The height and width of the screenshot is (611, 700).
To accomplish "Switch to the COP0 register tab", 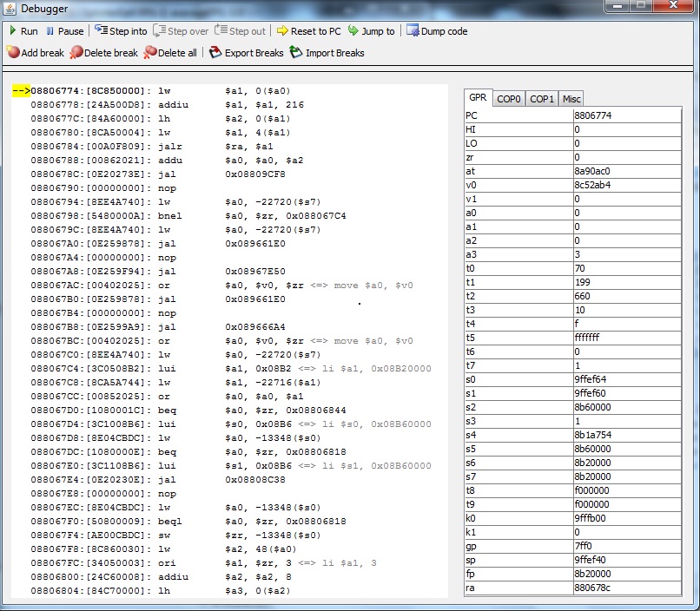I will pyautogui.click(x=509, y=99).
